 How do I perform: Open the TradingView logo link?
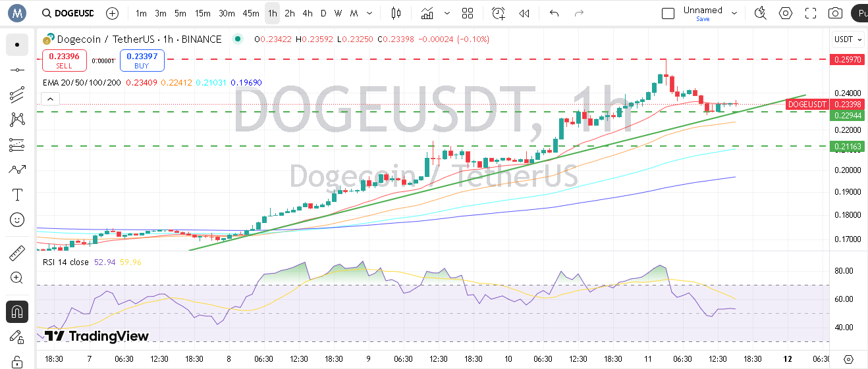[x=97, y=336]
